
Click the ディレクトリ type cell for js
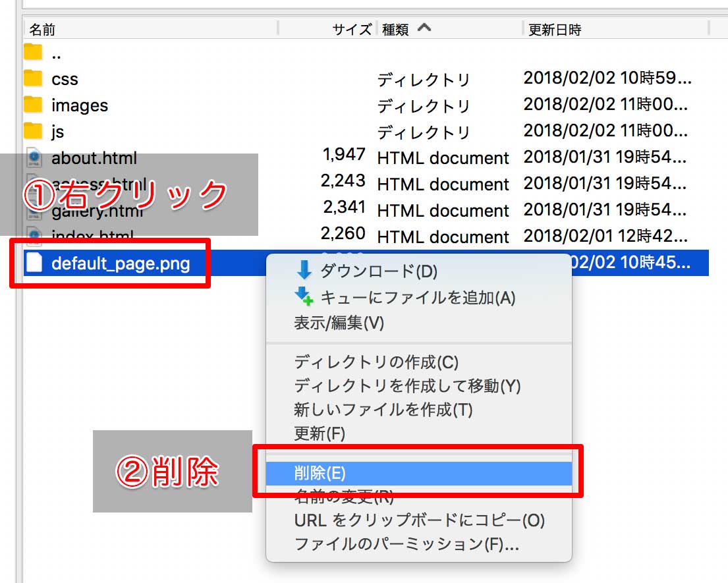tap(424, 133)
